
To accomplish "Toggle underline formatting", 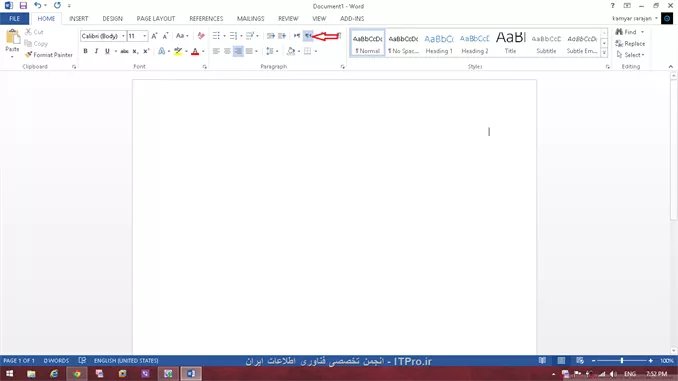I will 107,51.
